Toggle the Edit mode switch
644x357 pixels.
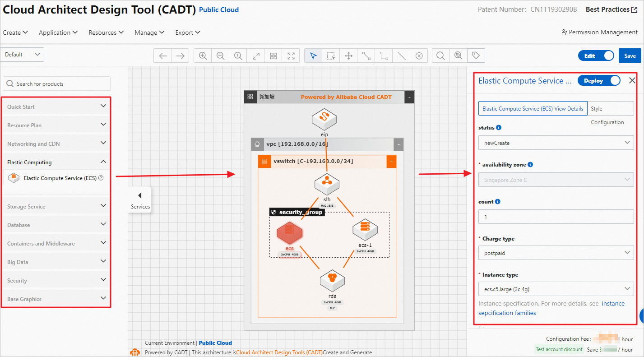coord(596,56)
